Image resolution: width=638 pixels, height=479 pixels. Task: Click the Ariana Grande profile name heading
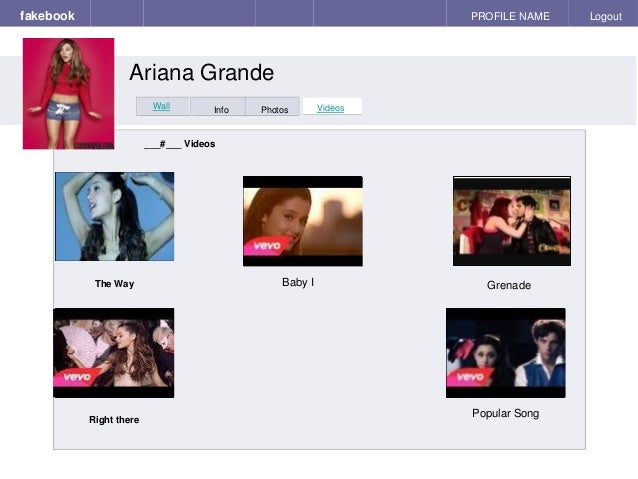202,73
